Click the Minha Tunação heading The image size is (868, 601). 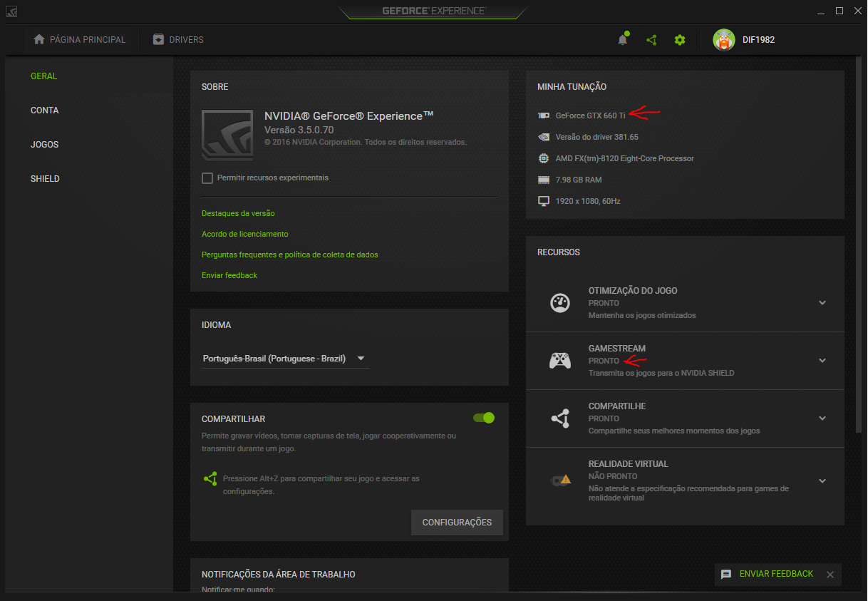(x=572, y=87)
